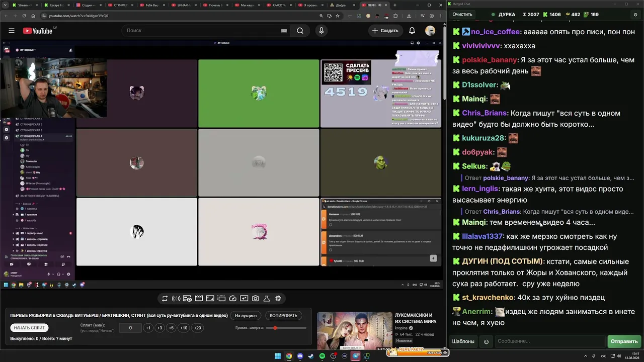Image resolution: width=644 pixels, height=362 pixels.
Task: Add +3 minutes to split
Action: (159, 328)
